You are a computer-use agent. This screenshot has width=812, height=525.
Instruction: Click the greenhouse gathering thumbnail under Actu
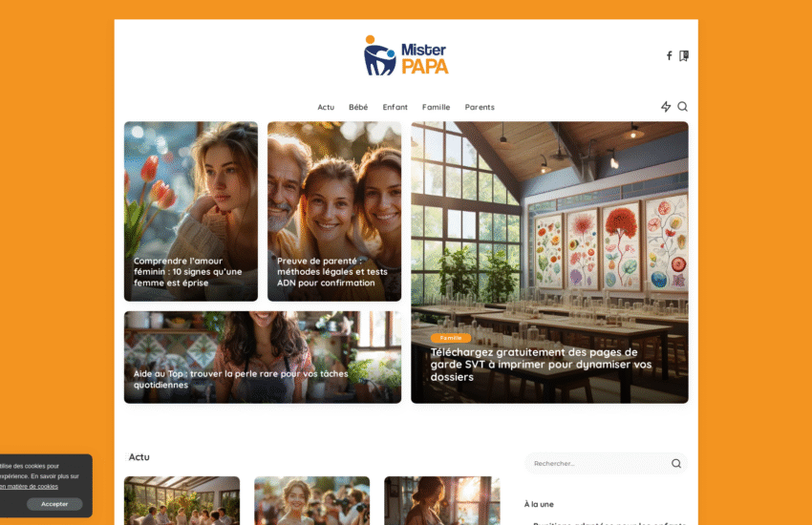click(x=182, y=500)
